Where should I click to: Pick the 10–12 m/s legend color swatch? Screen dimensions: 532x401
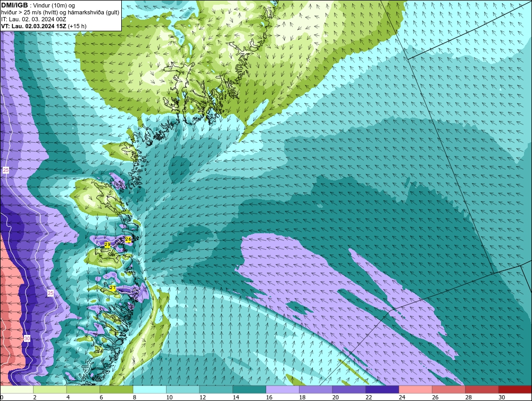pos(183,389)
